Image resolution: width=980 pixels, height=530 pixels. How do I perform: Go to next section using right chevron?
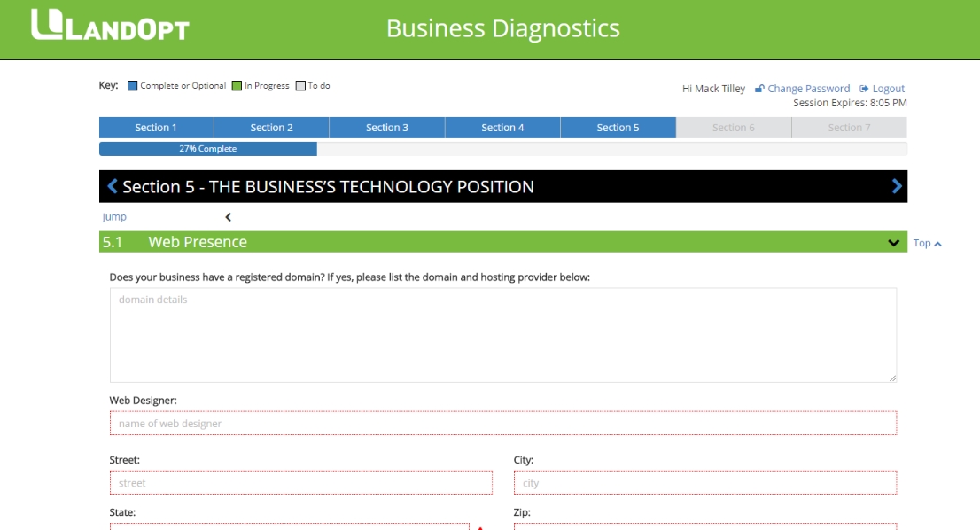point(897,186)
